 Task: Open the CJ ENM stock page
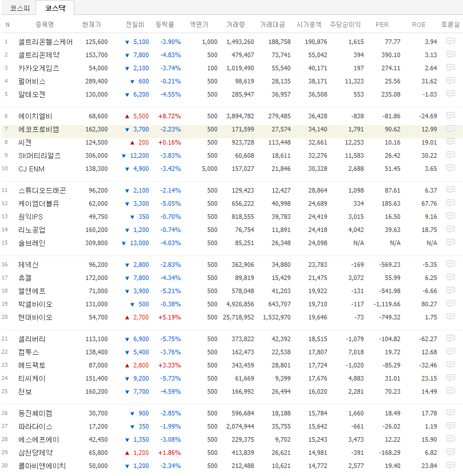point(31,169)
